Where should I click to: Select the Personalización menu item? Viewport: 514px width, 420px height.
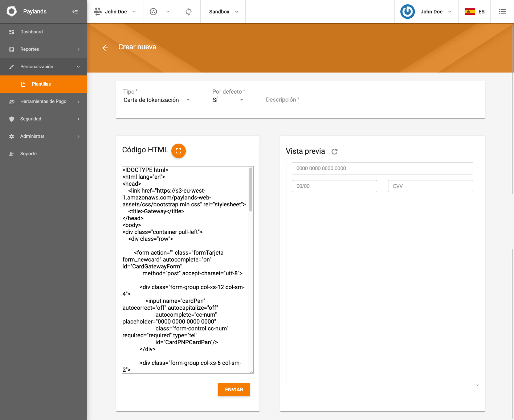(x=44, y=67)
